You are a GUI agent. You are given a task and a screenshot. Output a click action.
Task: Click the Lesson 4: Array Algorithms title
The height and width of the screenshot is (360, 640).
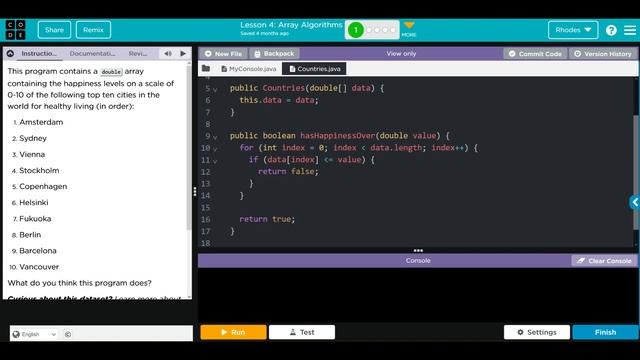291,25
